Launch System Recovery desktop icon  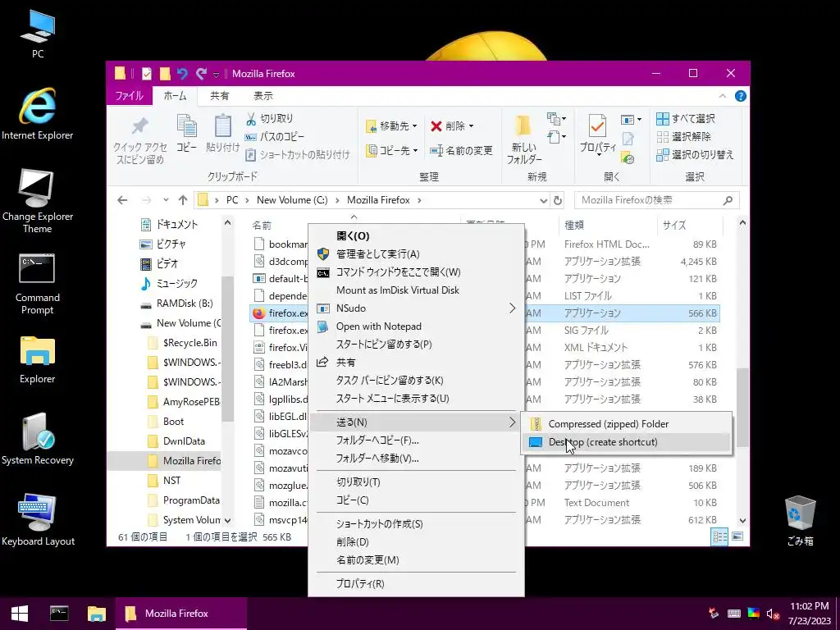[x=38, y=440]
